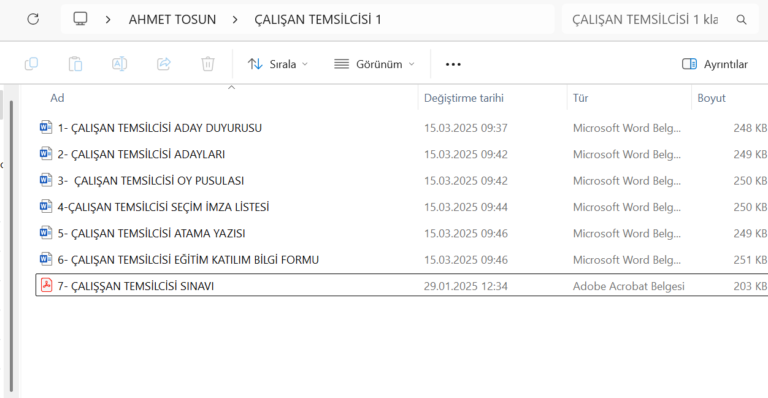Sort by the Değiştirme tarihi column header
Screen dimensions: 768x398
click(x=464, y=98)
